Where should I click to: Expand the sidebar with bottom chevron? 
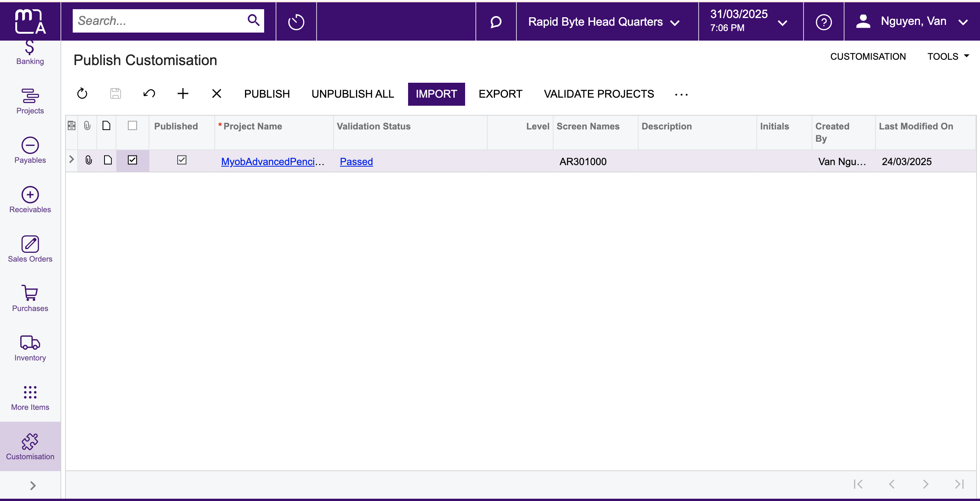tap(33, 486)
